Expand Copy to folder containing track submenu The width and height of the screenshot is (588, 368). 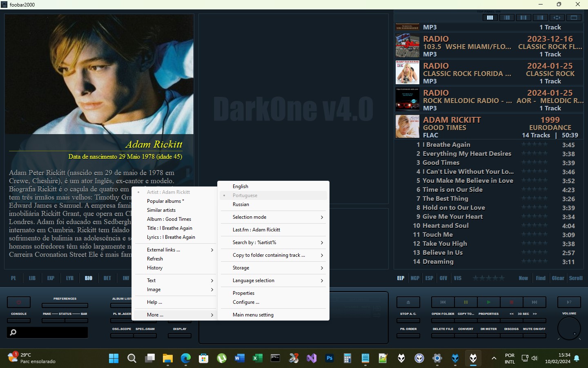tap(273, 255)
